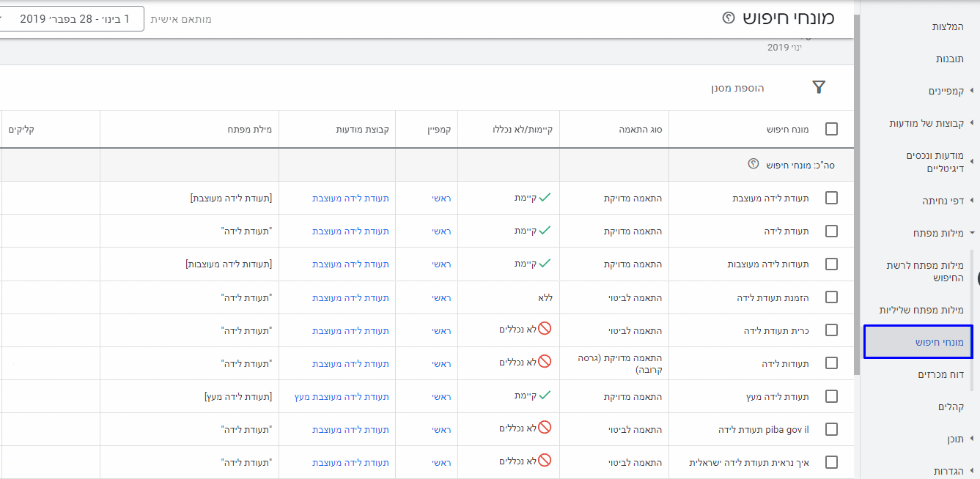980x479 pixels.
Task: Check the box for תעודת לידה מעץ
Action: point(831,396)
